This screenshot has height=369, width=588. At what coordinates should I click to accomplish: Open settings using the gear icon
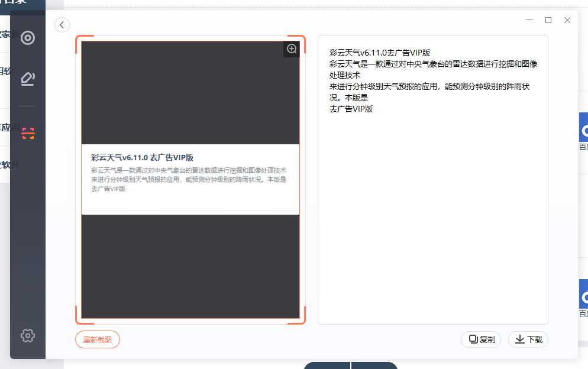tap(27, 335)
